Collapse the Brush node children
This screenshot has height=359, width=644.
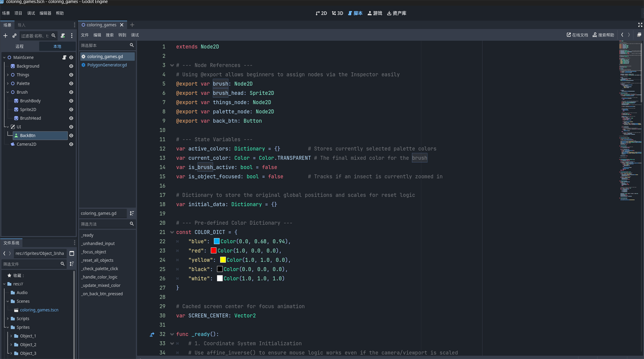(8, 92)
